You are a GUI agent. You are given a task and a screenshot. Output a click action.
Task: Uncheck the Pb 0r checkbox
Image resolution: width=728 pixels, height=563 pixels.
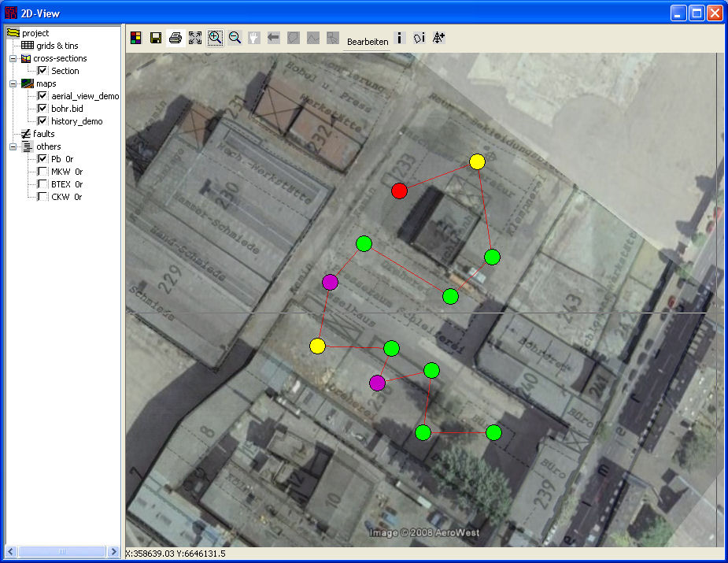click(42, 159)
